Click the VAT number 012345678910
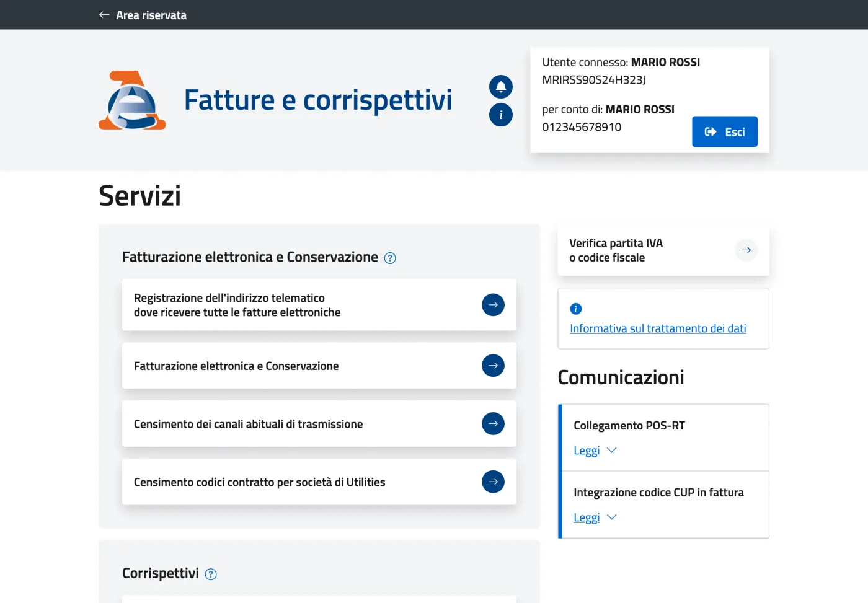868x603 pixels. [582, 127]
